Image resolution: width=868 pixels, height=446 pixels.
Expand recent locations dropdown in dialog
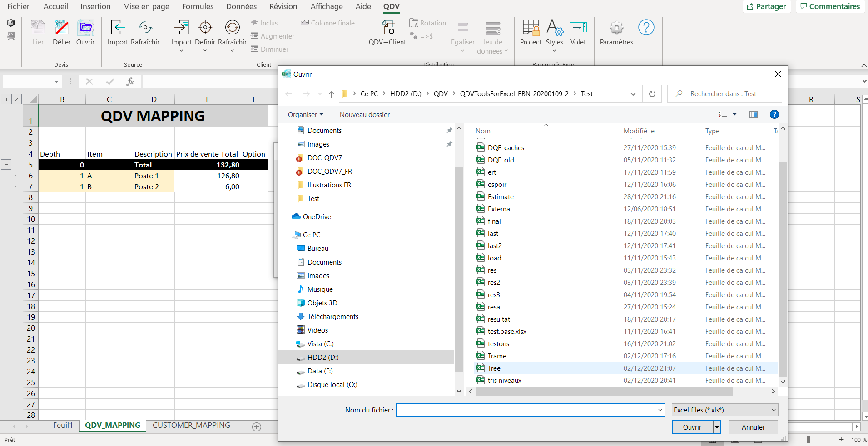[320, 94]
